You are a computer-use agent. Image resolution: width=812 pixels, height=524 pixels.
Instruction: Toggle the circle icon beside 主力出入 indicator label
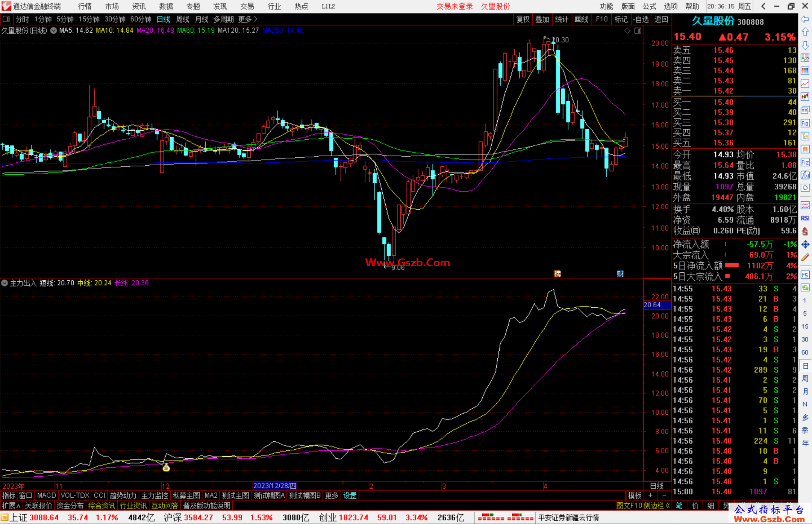(5, 283)
